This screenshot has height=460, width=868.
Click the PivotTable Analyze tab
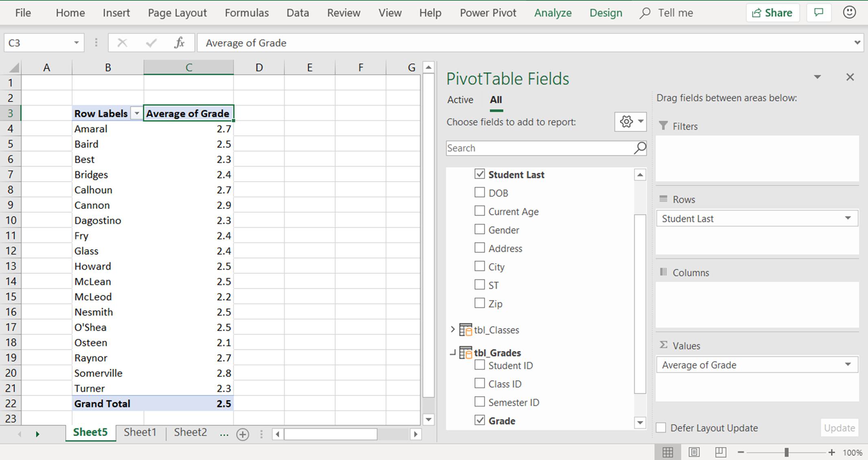[x=551, y=12]
